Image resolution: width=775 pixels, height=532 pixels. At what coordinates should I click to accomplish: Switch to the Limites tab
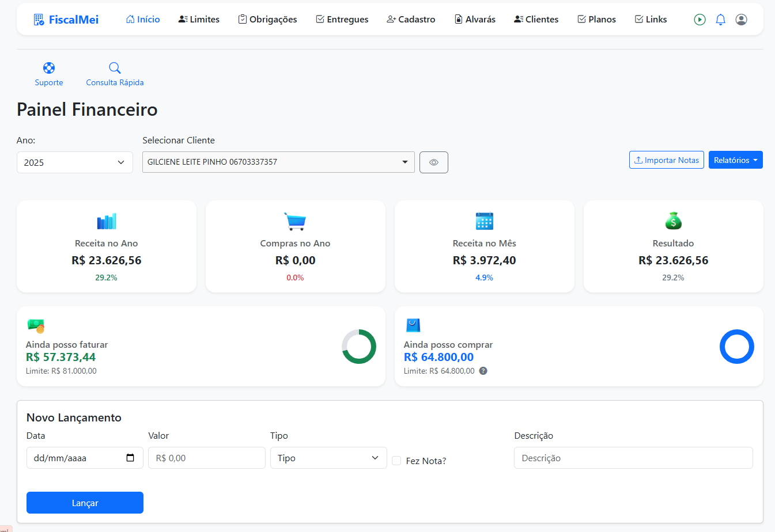pyautogui.click(x=198, y=19)
